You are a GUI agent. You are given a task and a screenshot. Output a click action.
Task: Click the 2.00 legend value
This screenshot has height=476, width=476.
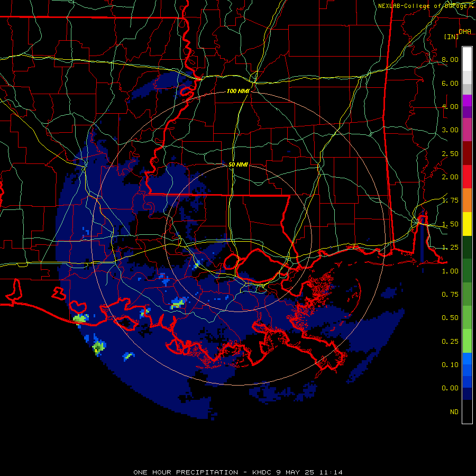450,177
